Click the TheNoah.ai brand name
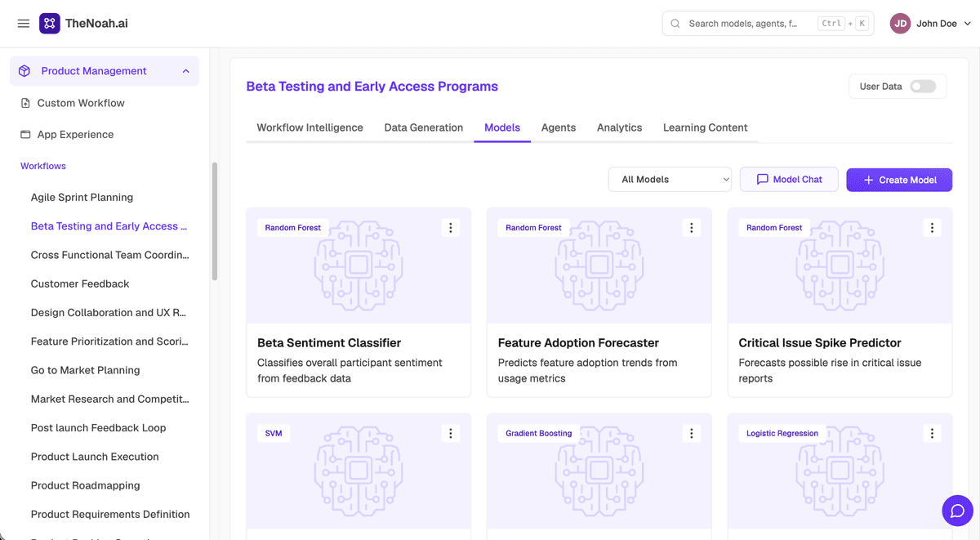Image resolution: width=980 pixels, height=540 pixels. [96, 24]
